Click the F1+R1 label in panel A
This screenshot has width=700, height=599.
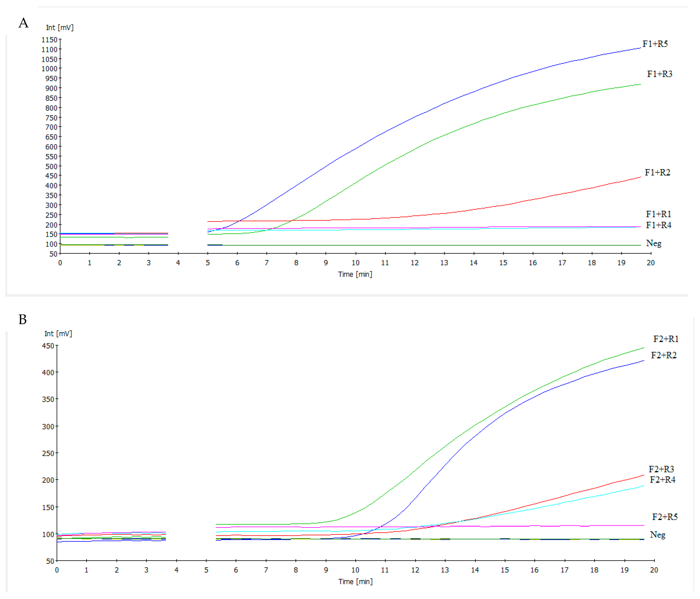(x=658, y=214)
